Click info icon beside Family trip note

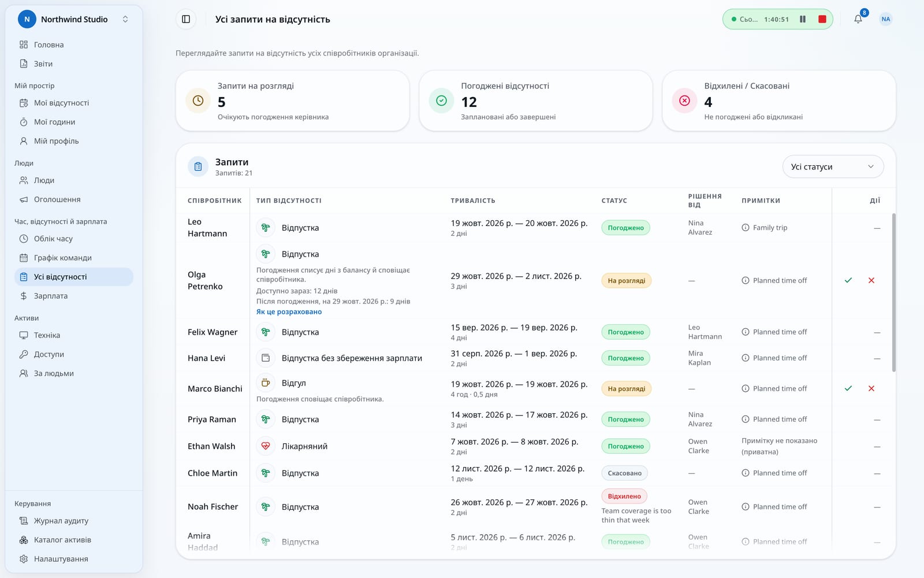pos(746,228)
